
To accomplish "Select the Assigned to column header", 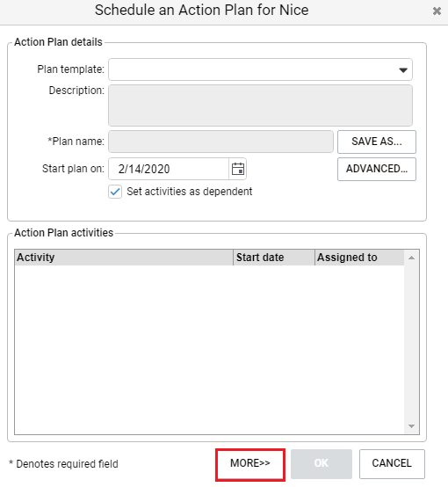I will coord(359,258).
